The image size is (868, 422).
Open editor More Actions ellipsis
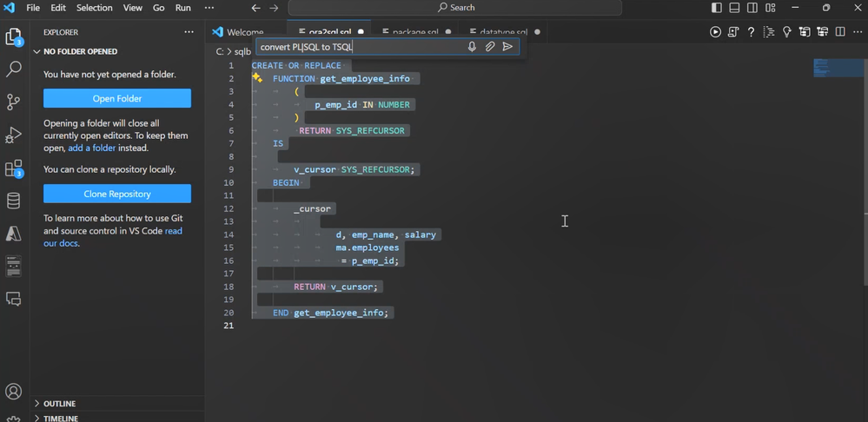click(x=857, y=32)
